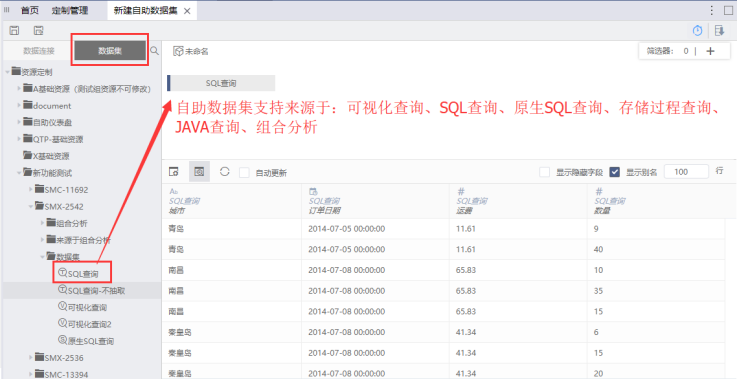Image resolution: width=737 pixels, height=380 pixels.
Task: Uncheck the 显示别名 checkbox
Action: [614, 172]
